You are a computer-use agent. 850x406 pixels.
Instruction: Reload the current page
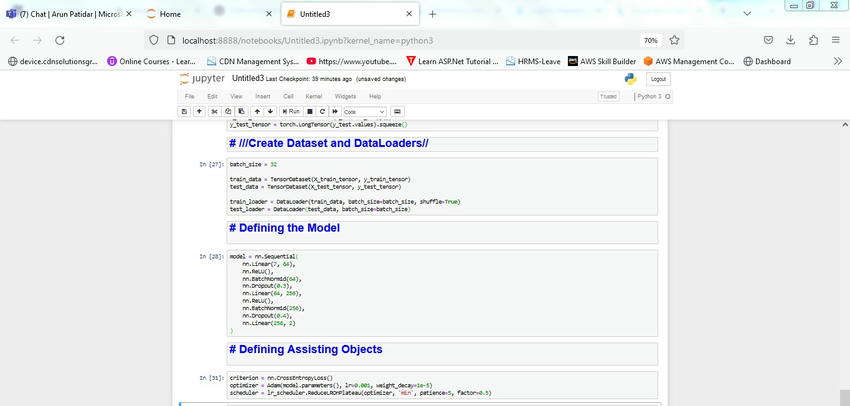tap(60, 40)
